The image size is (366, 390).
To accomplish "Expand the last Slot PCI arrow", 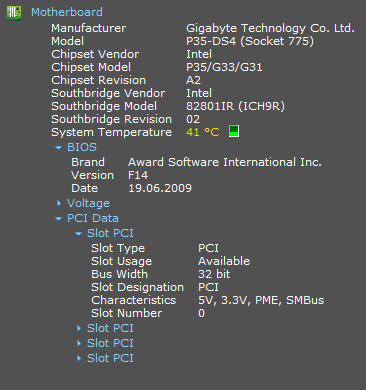I will tap(79, 358).
